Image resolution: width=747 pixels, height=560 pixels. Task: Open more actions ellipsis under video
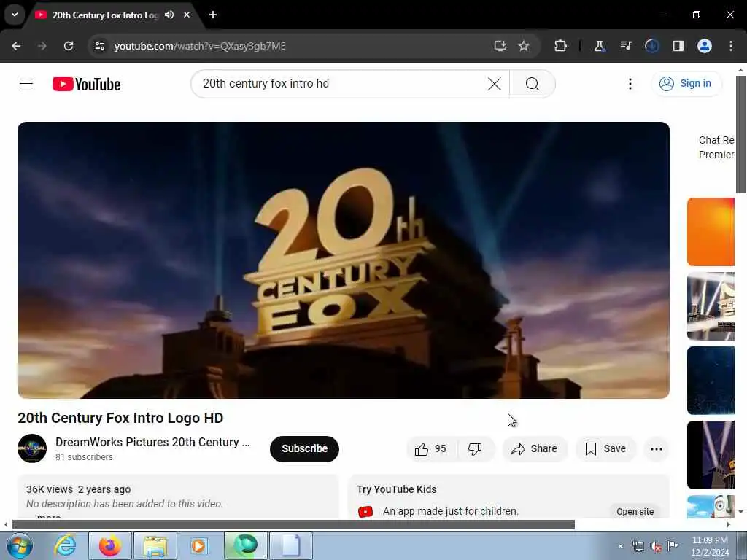click(657, 449)
